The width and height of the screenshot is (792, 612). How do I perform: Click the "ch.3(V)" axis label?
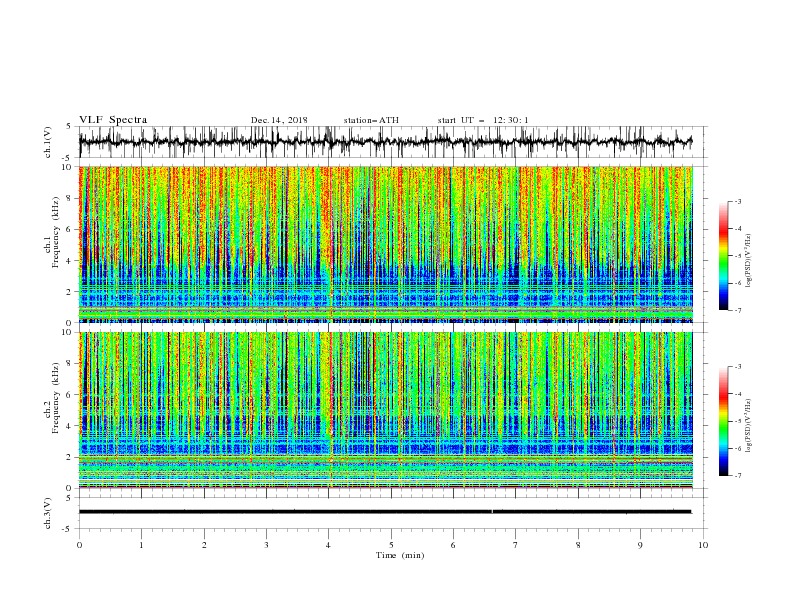tap(48, 513)
